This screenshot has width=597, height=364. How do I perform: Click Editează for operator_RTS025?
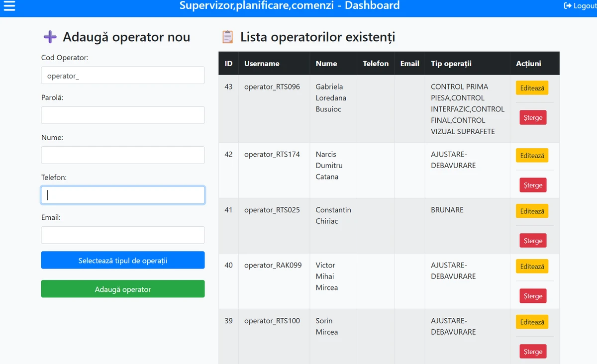(x=532, y=211)
